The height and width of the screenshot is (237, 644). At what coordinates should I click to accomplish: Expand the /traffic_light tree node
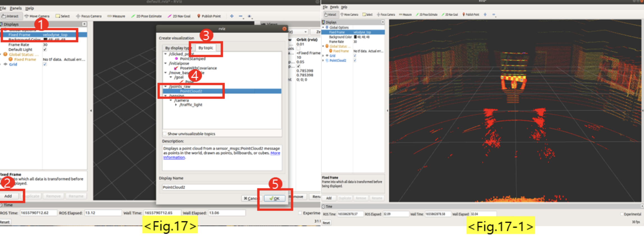pyautogui.click(x=176, y=105)
